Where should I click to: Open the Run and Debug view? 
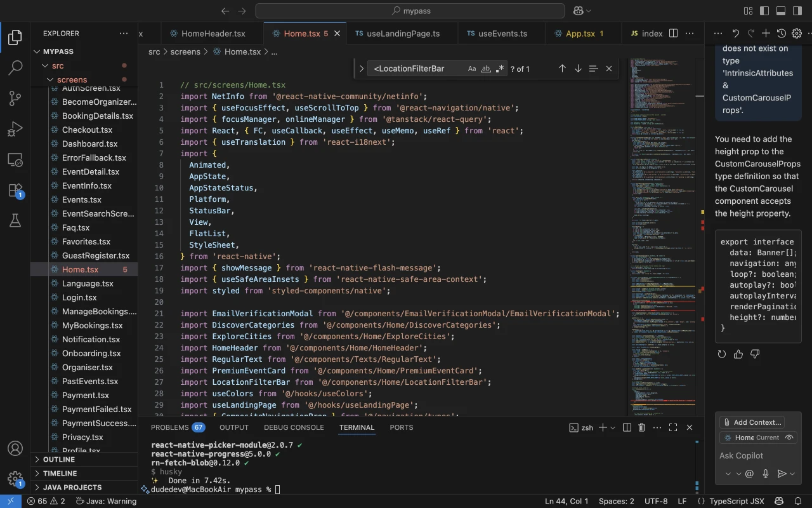[15, 129]
